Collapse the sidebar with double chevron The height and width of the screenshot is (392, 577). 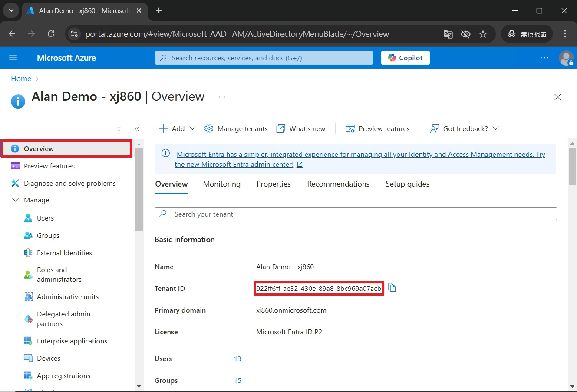pos(137,129)
